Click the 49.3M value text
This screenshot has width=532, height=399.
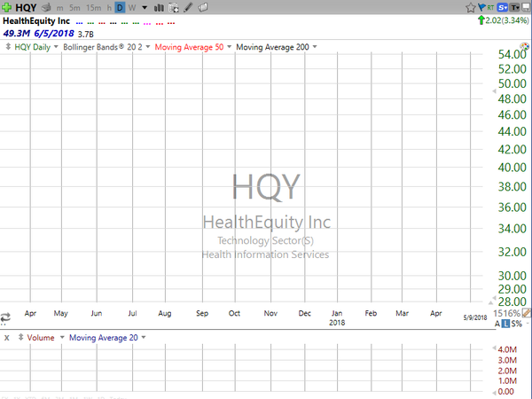coord(17,34)
